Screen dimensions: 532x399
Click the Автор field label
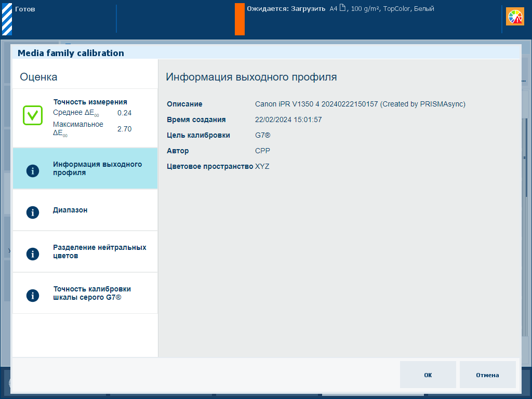pos(178,151)
